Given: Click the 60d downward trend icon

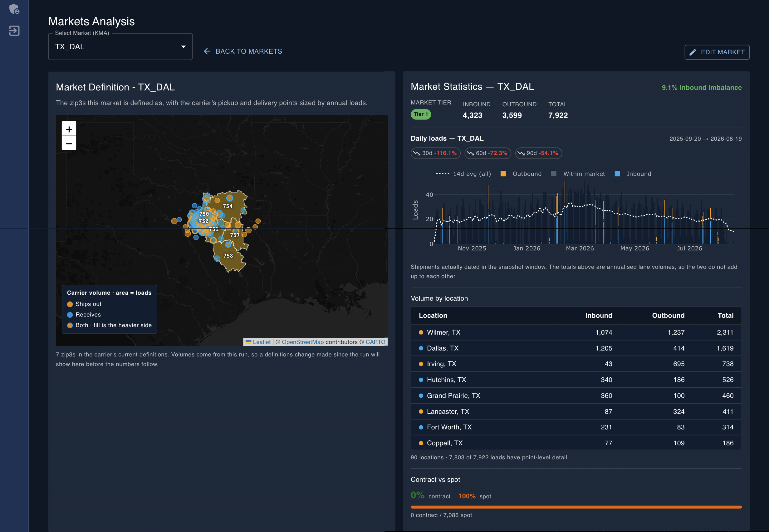Looking at the screenshot, I should (470, 153).
